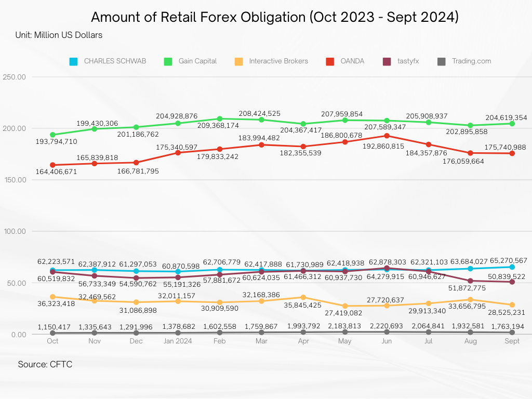Click the cyan CHARLES SCHWAB legend swatch
This screenshot has height=399, width=532.
(x=73, y=61)
